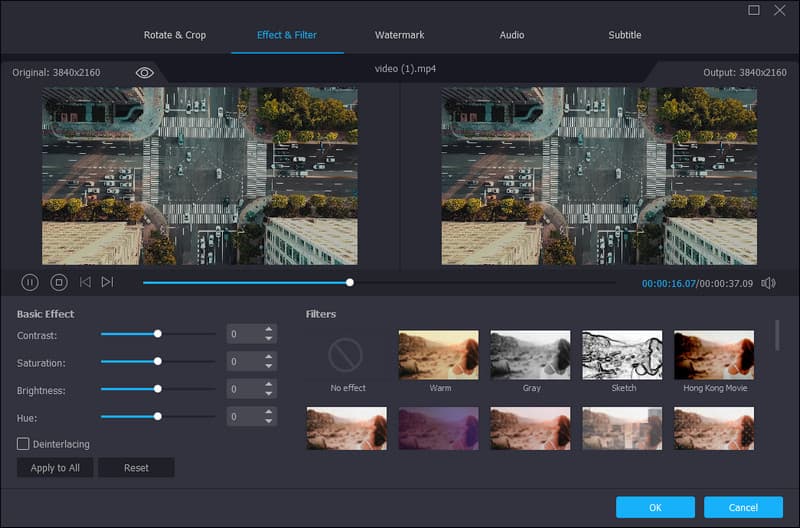The height and width of the screenshot is (528, 800).
Task: Increase Hue value with up arrow
Action: point(268,410)
